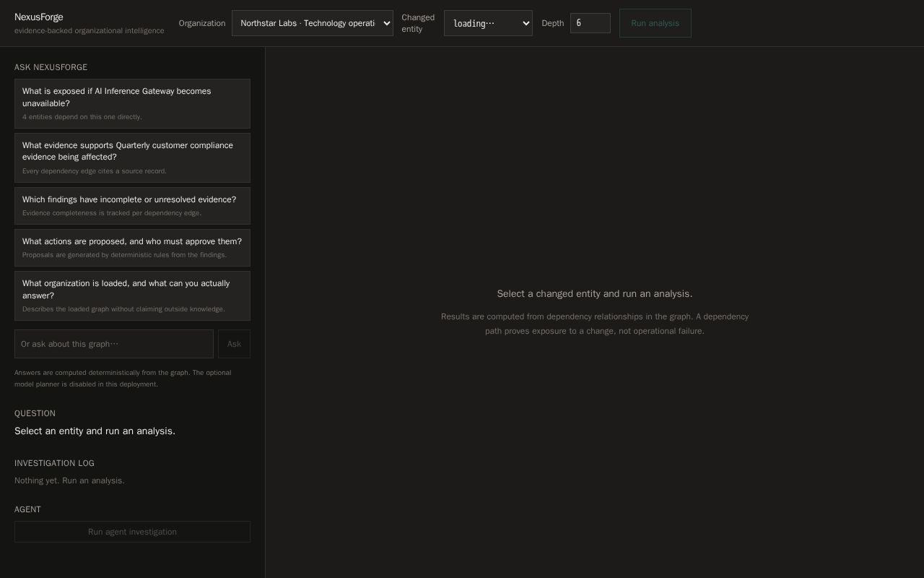Click the Ask button

(x=234, y=344)
